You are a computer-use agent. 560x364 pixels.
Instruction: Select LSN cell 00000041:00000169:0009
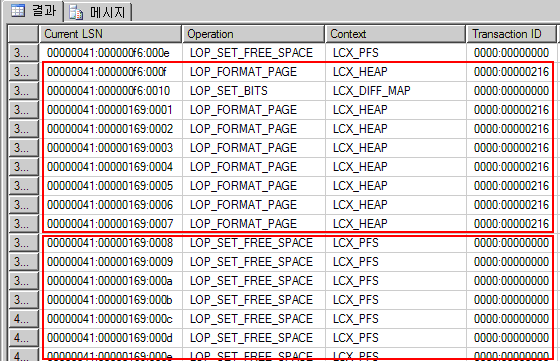pyautogui.click(x=111, y=262)
